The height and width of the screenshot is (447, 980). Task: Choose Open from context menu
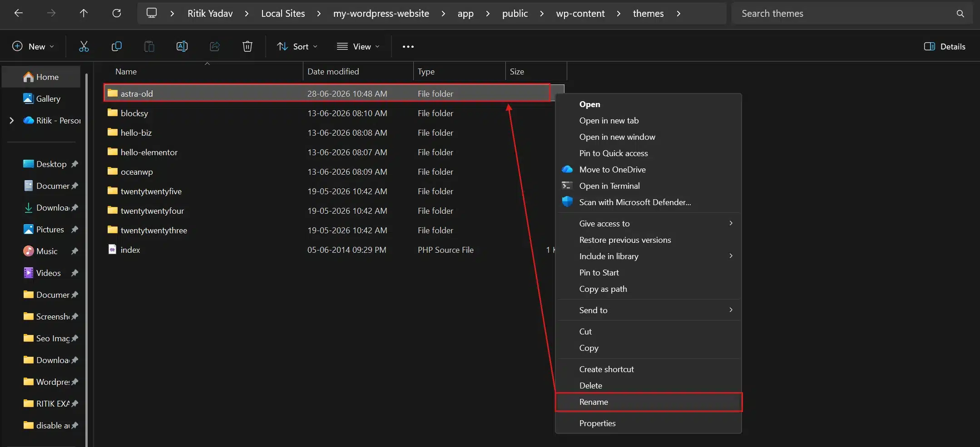648,104
